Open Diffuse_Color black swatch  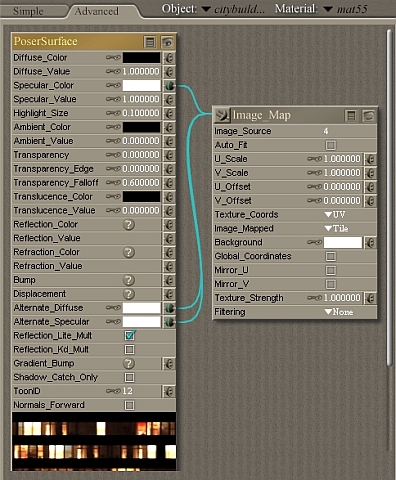(141, 58)
